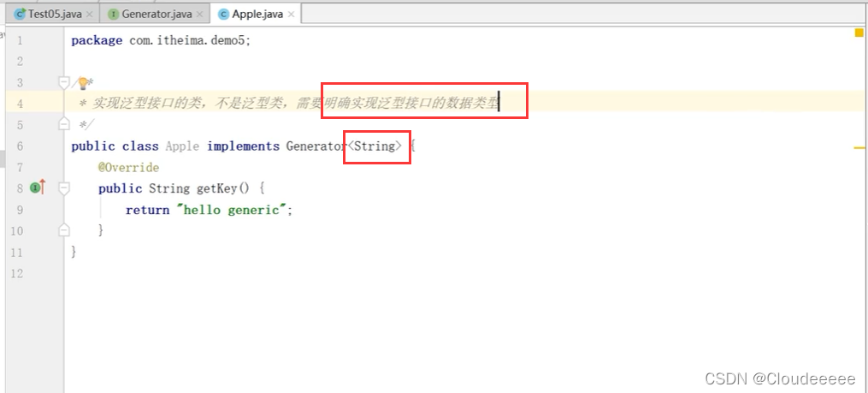Click the return keyword on line 9
868x393 pixels.
tap(147, 210)
